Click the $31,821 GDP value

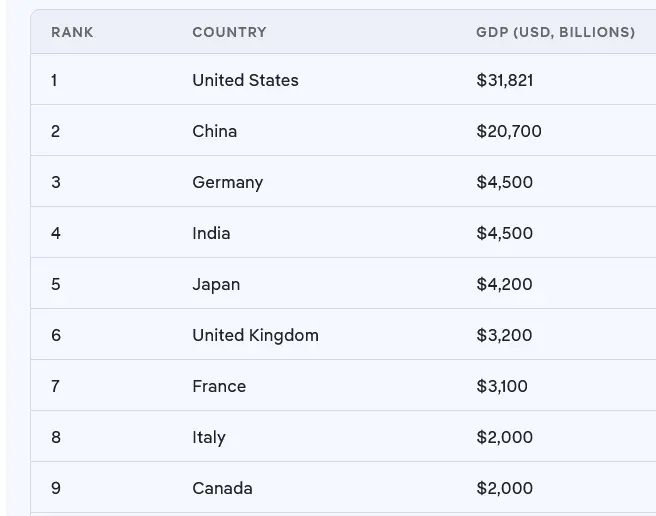504,80
